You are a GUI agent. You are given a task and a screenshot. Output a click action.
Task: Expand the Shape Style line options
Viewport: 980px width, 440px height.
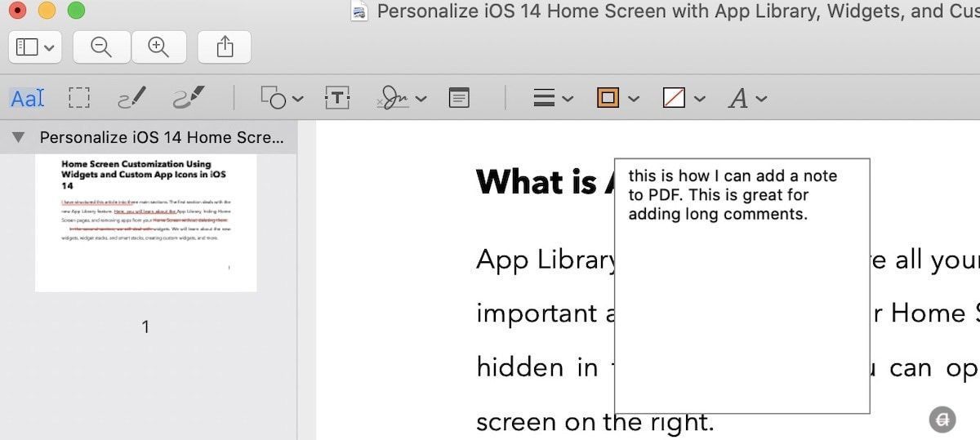[553, 99]
